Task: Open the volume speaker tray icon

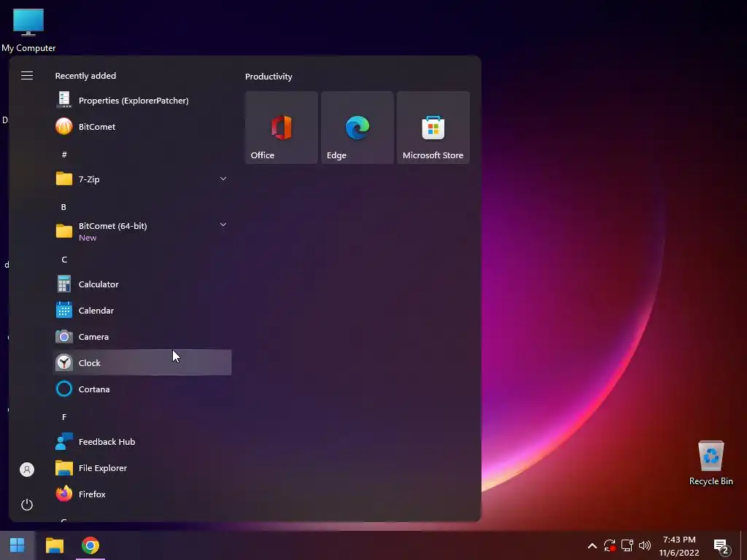Action: 645,545
